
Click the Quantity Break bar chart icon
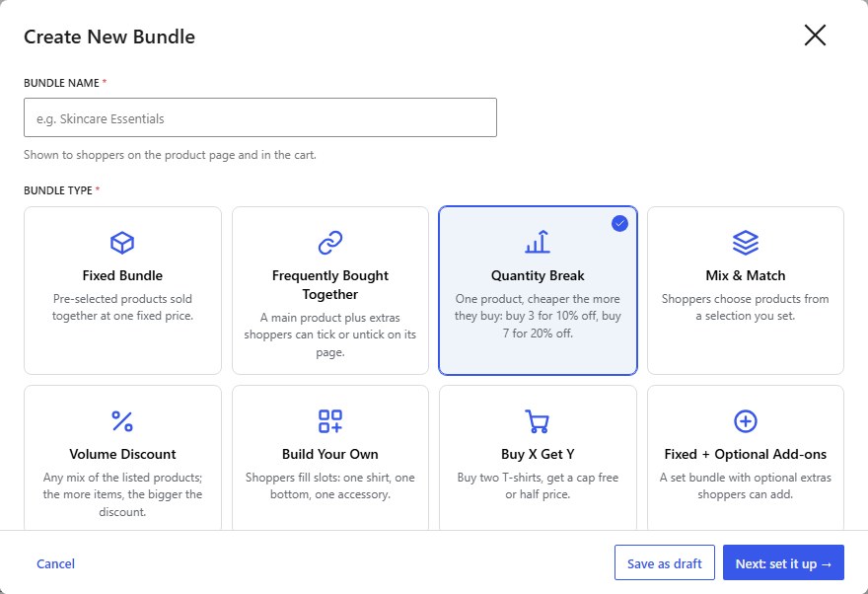coord(538,243)
